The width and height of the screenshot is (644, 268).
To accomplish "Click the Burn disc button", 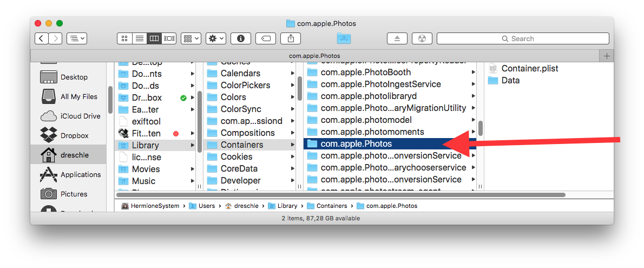I will coord(422,38).
